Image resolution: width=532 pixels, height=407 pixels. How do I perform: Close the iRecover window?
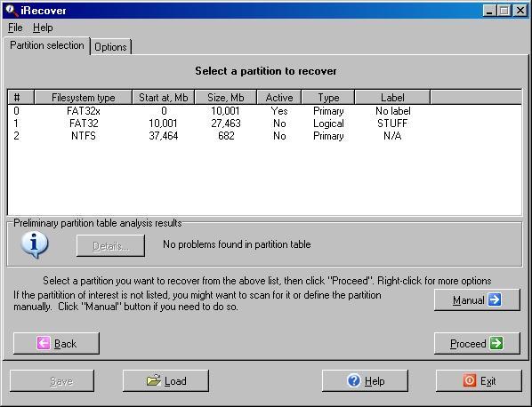point(520,11)
